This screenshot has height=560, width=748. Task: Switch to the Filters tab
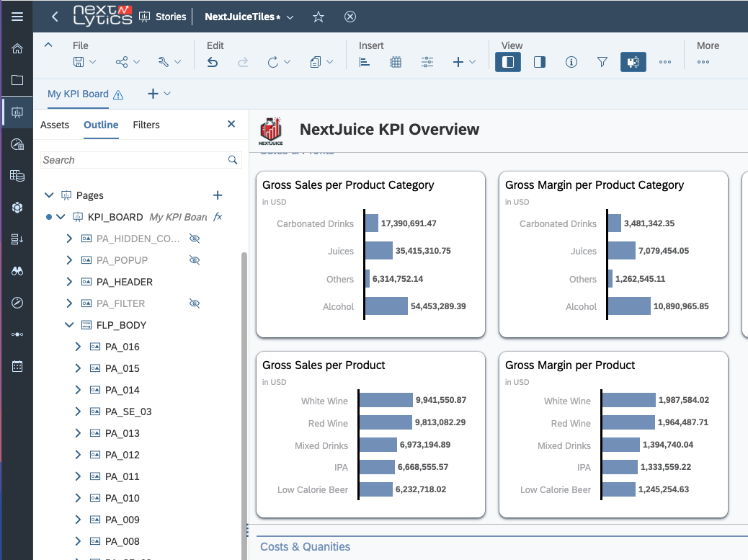(x=146, y=125)
